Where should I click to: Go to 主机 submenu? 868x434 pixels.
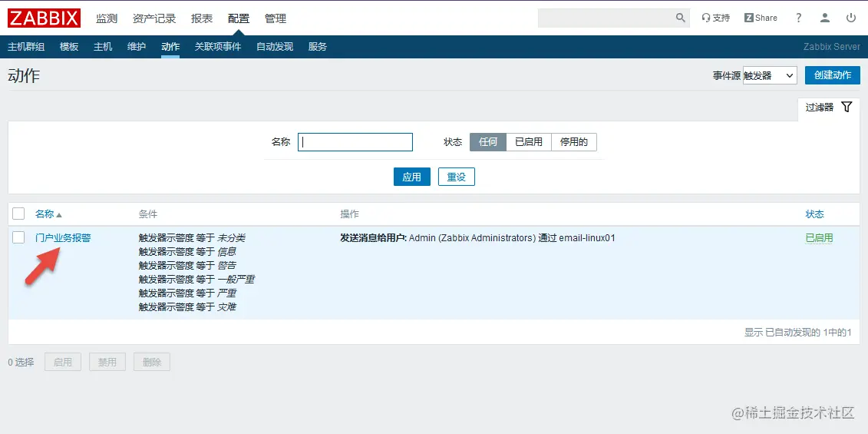pyautogui.click(x=103, y=47)
